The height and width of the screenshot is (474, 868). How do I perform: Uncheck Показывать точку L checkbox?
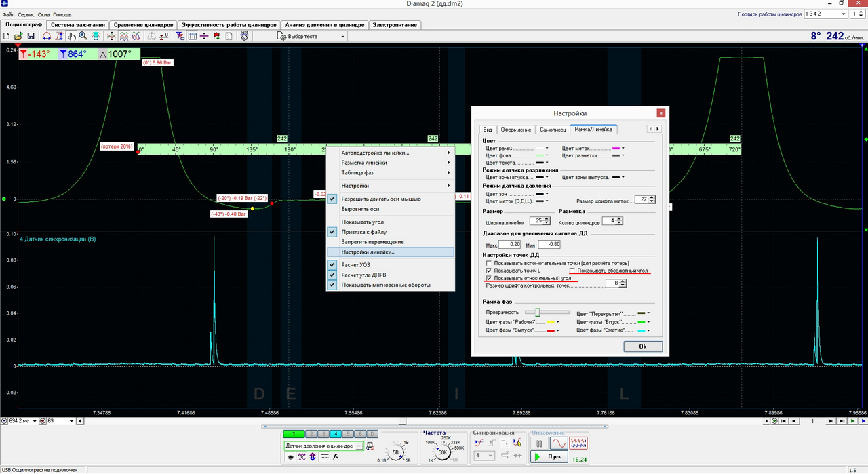point(490,271)
